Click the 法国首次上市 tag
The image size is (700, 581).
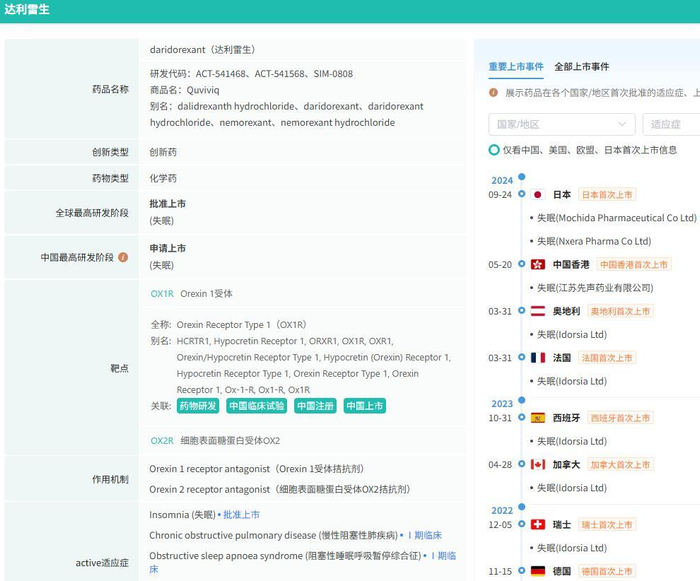click(607, 358)
